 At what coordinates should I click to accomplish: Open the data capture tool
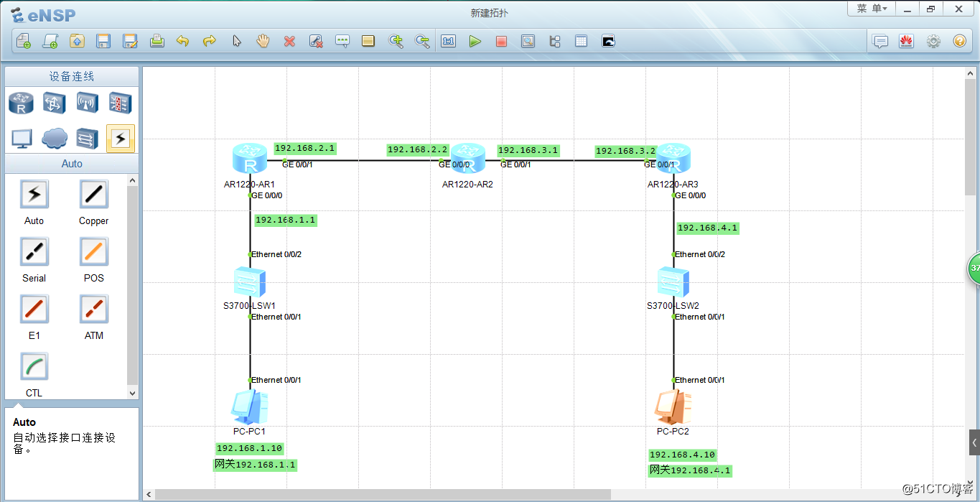pos(528,41)
